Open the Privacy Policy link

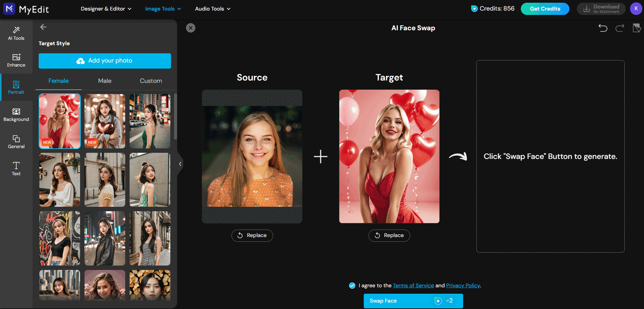click(463, 285)
